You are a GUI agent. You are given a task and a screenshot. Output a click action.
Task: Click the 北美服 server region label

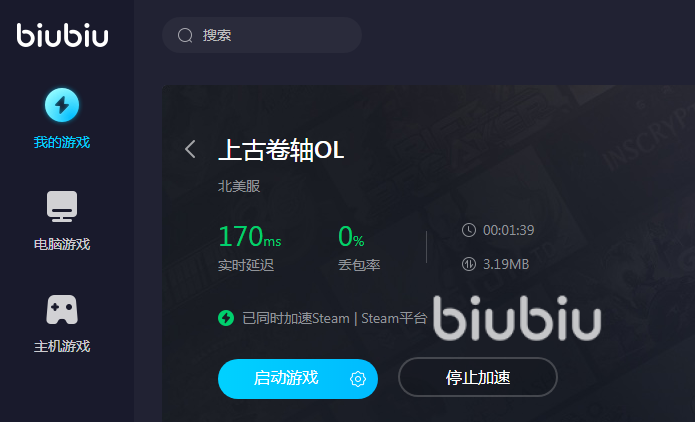click(239, 186)
